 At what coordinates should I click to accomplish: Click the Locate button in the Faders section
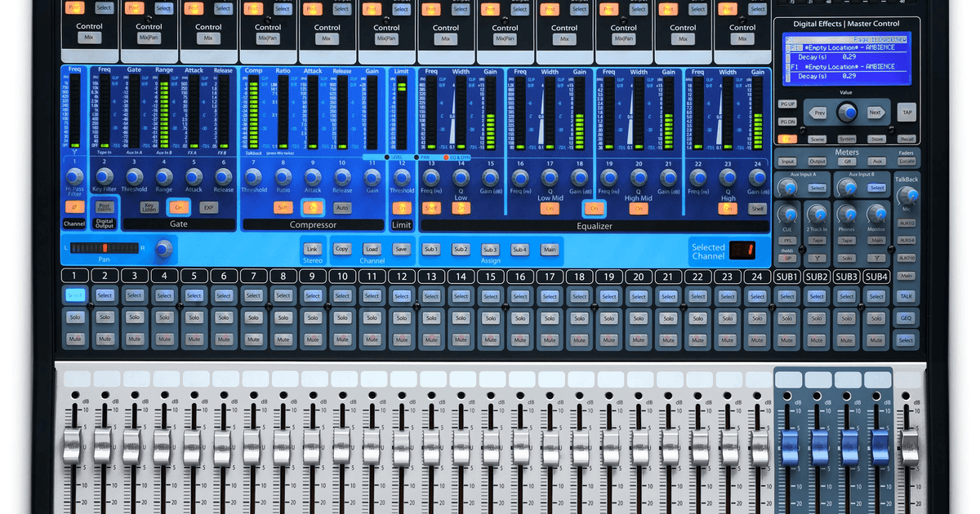coord(908,160)
